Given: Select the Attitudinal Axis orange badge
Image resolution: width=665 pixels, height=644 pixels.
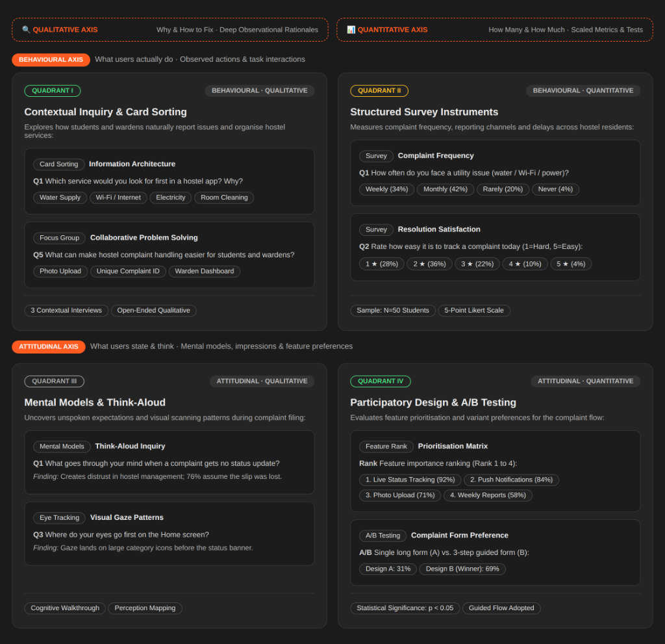Looking at the screenshot, I should coord(48,347).
